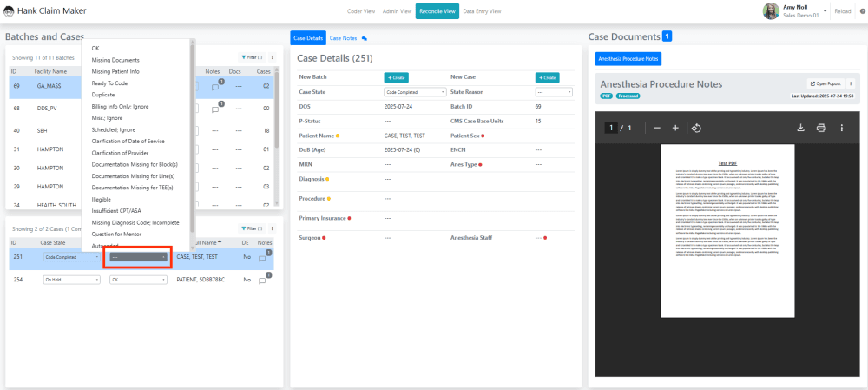
Task: Open the Case Notes tab
Action: pos(343,38)
